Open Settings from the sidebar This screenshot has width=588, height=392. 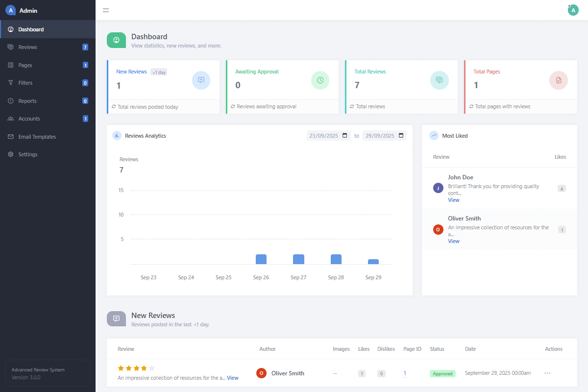(27, 154)
